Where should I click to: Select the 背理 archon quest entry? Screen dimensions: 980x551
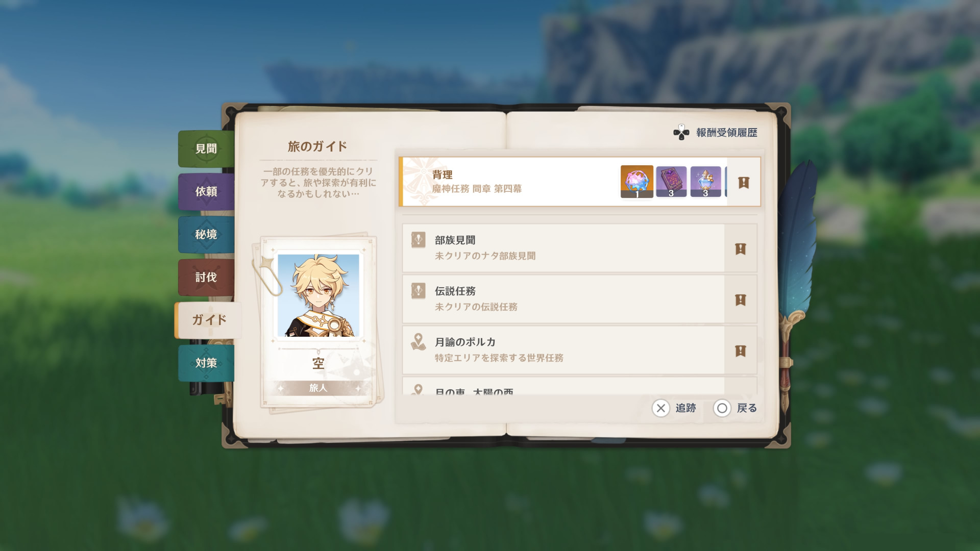[x=579, y=182]
